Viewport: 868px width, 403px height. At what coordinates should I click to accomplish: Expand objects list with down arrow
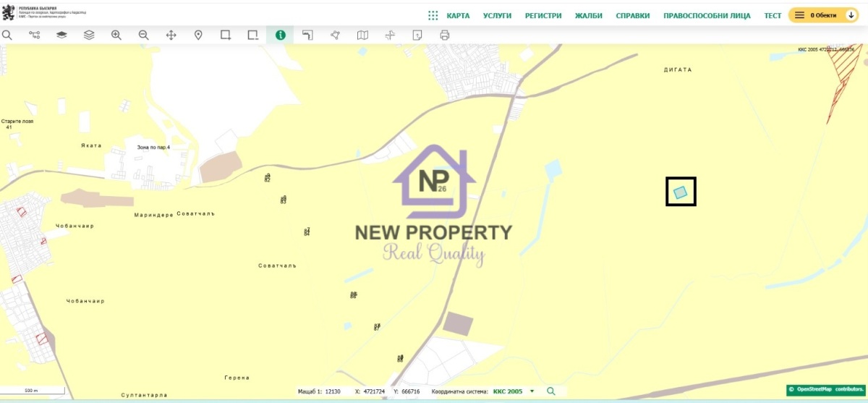(851, 15)
